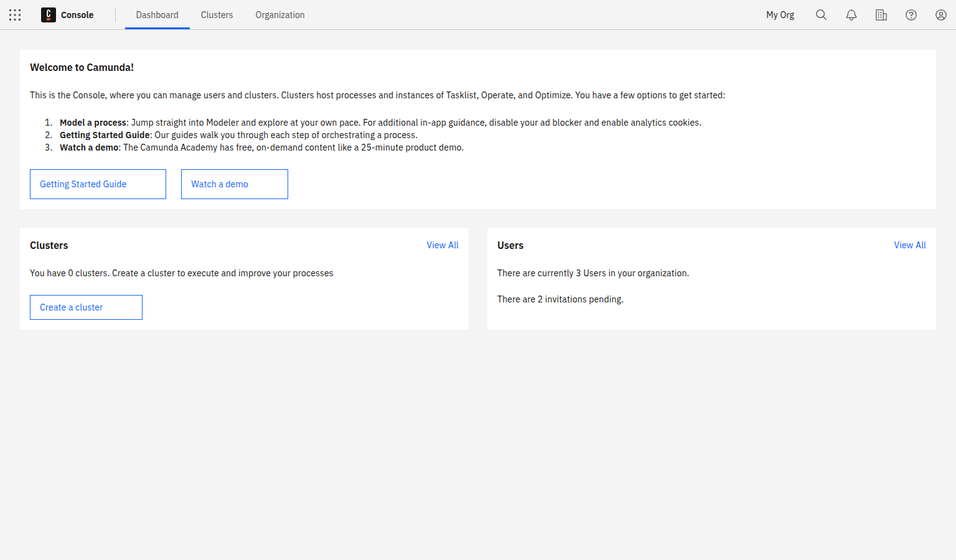956x560 pixels.
Task: Open the app switcher grid menu
Action: pyautogui.click(x=15, y=15)
